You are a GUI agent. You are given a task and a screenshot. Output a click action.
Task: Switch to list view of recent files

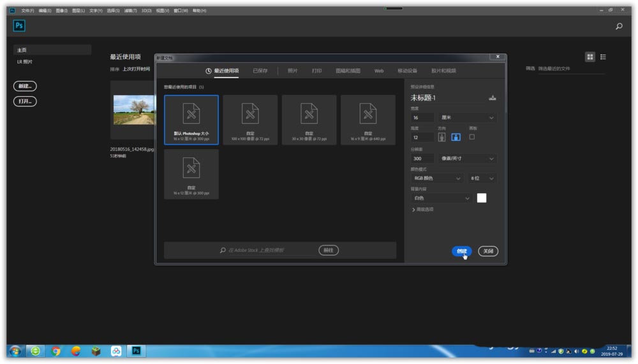603,57
